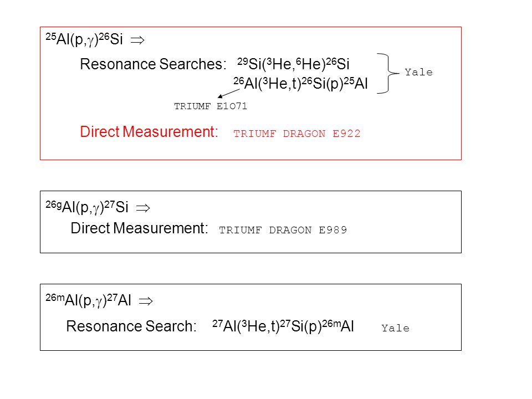This screenshot has width=532, height=399.
Task: Click the 26Al(3He,t)26Si(p)25Al reaction text
Action: (x=300, y=84)
